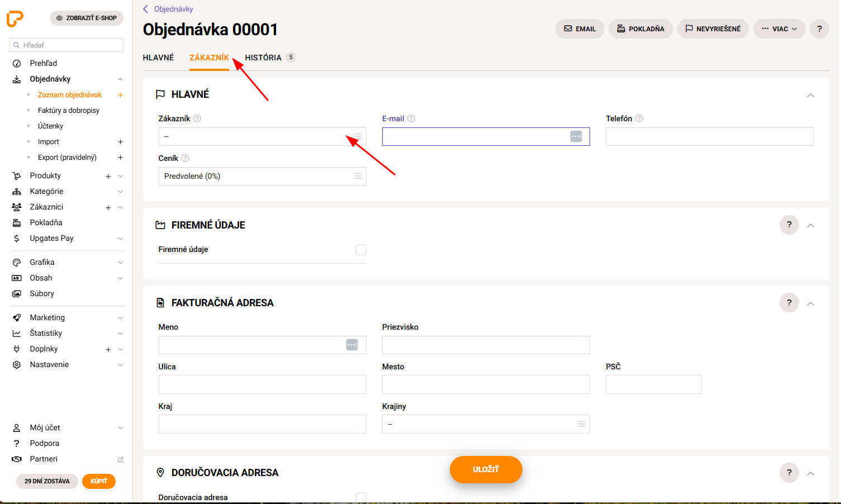
Task: Add new order via plus icon beside Zoznam objednávok
Action: (120, 95)
